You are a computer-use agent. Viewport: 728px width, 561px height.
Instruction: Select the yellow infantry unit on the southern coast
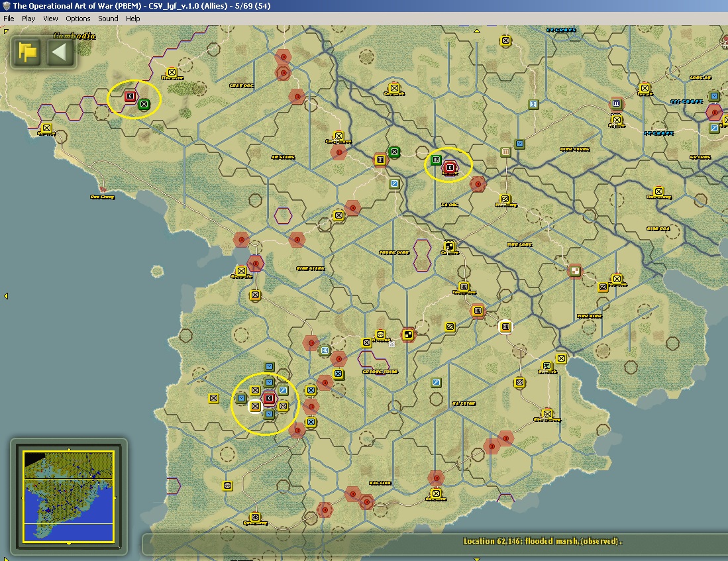click(435, 493)
